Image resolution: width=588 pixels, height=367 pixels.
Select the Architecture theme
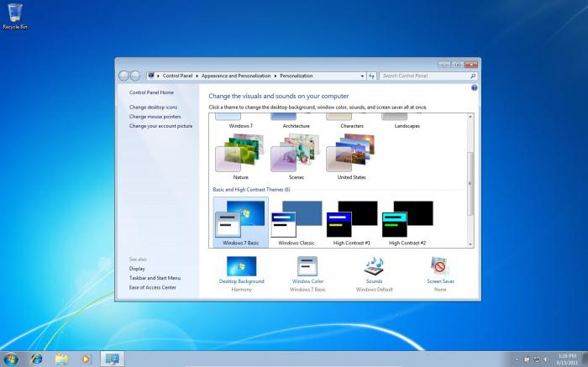click(296, 122)
